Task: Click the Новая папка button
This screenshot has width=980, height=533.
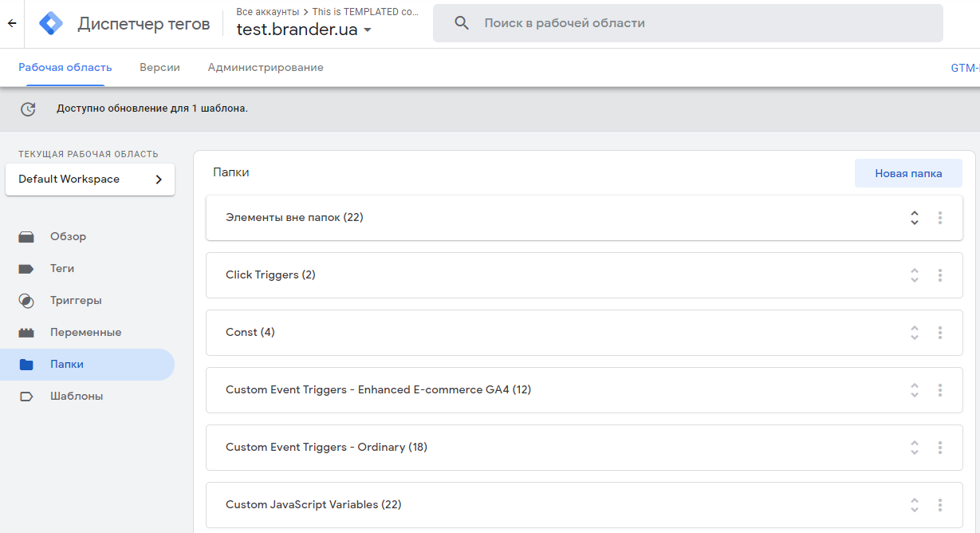Action: pos(908,173)
